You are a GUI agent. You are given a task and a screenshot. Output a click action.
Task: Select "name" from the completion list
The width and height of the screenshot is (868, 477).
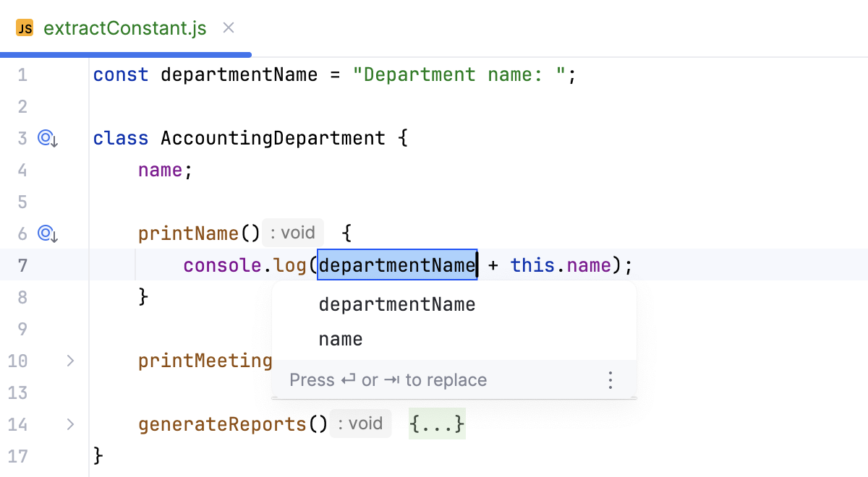[x=340, y=338]
